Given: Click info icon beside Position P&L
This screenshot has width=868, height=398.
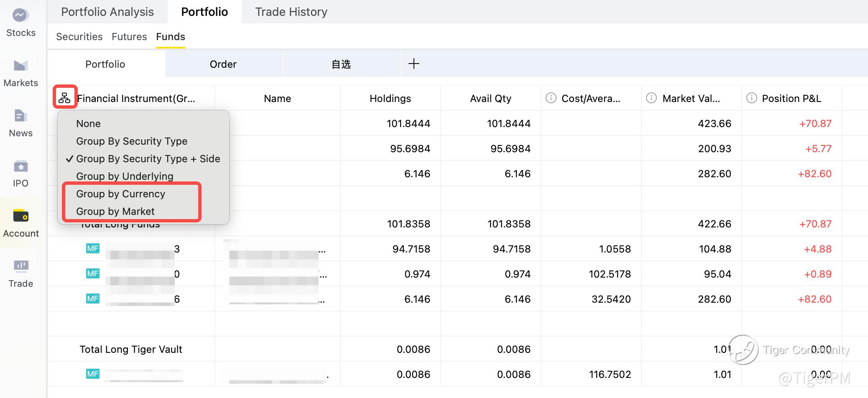Looking at the screenshot, I should [751, 98].
